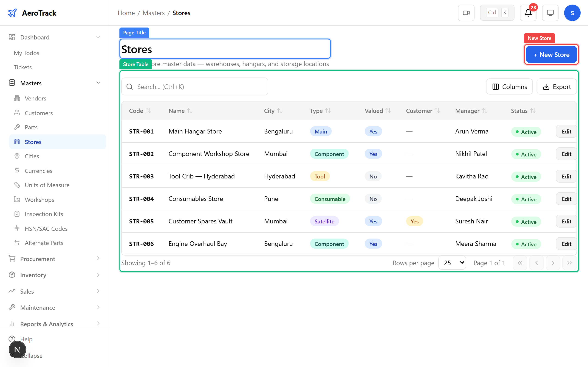Click the Search input field

pos(194,87)
